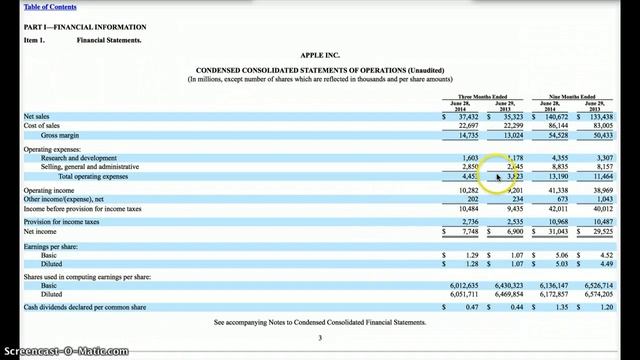The height and width of the screenshot is (360, 640).
Task: Select 'PART I—FINANCIAL INFORMATION' heading
Action: 85,27
